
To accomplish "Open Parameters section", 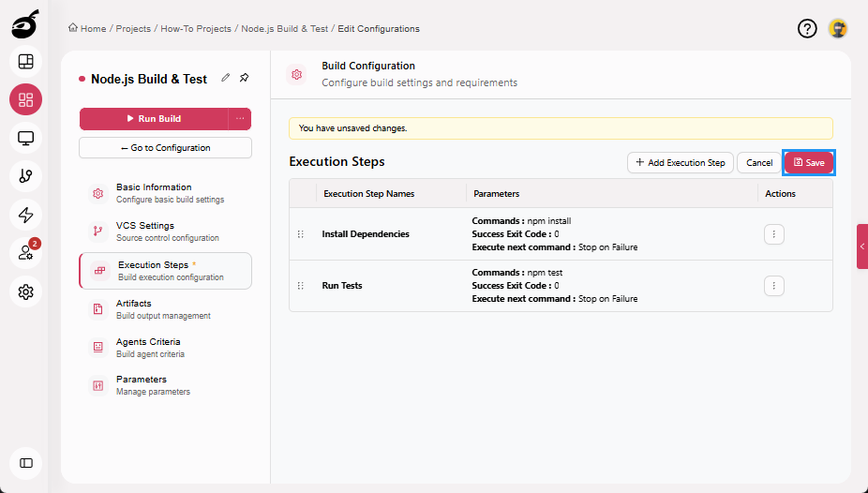I will click(166, 385).
